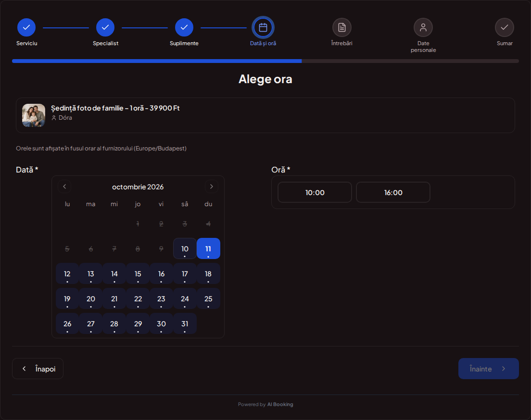Open the AI Booking link in footer
Image resolution: width=531 pixels, height=420 pixels.
tap(280, 405)
